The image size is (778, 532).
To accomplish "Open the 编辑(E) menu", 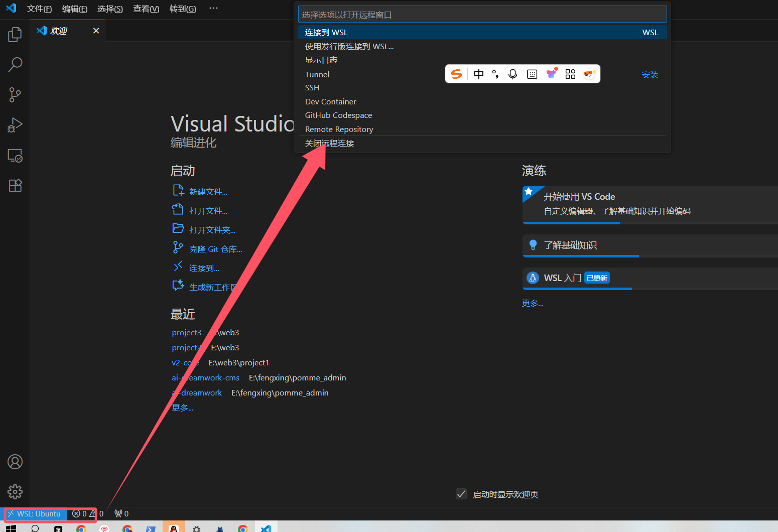I will click(x=75, y=9).
